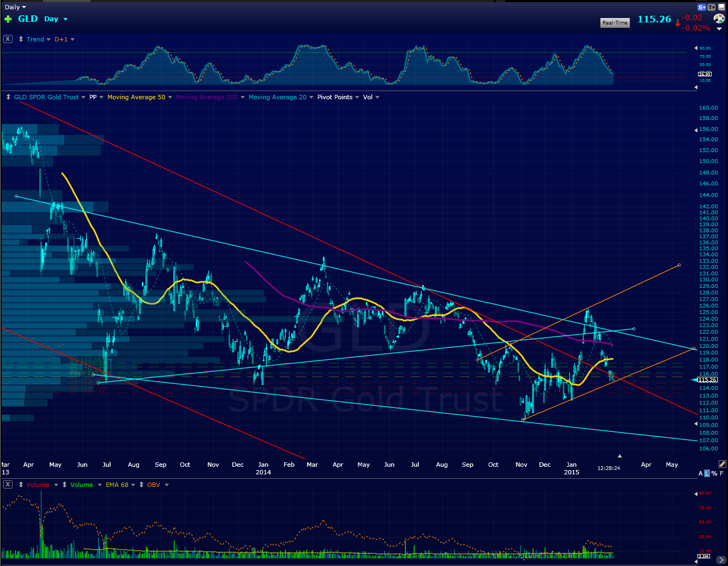Click the volume scale arrow near 90.0M
The height and width of the screenshot is (566, 728).
tap(696, 493)
